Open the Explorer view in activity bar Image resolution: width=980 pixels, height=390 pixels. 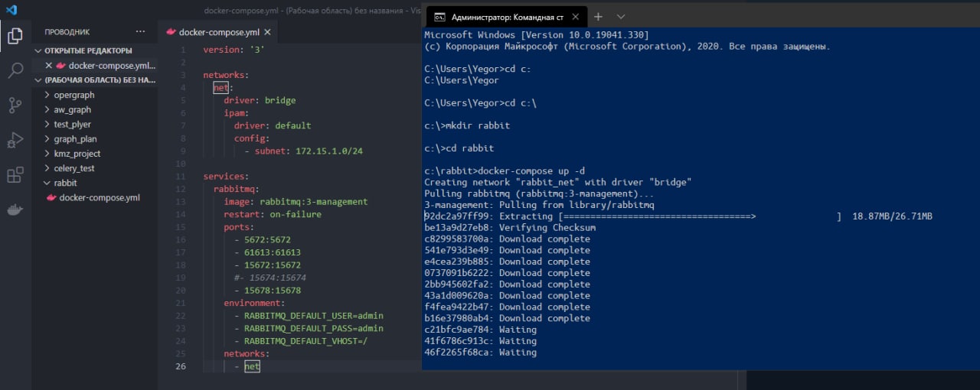point(15,35)
